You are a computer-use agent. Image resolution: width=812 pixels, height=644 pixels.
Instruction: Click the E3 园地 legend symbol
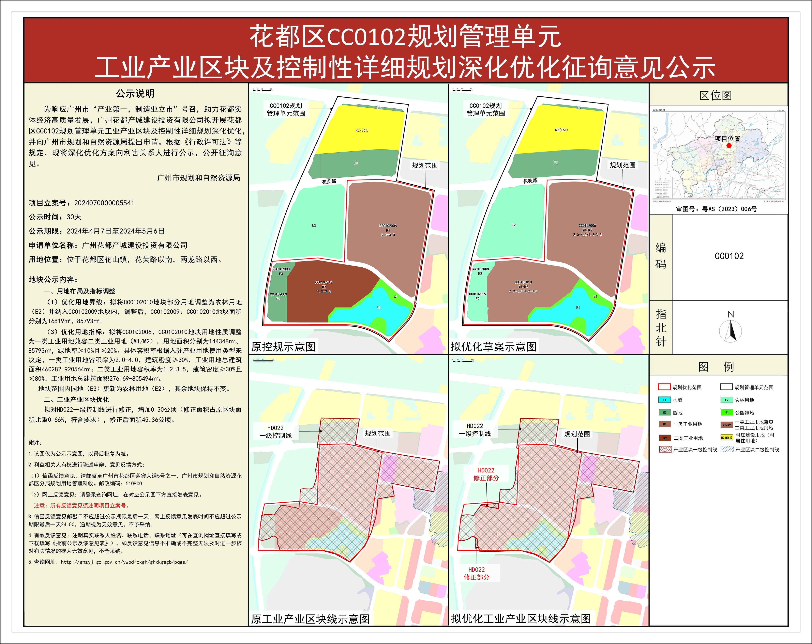click(x=665, y=412)
